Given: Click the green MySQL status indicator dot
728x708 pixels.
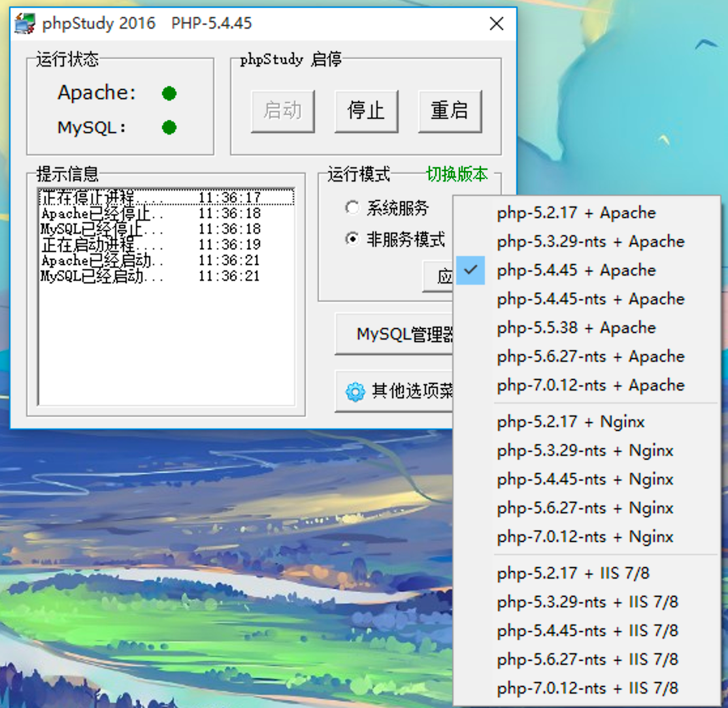Looking at the screenshot, I should click(x=168, y=129).
